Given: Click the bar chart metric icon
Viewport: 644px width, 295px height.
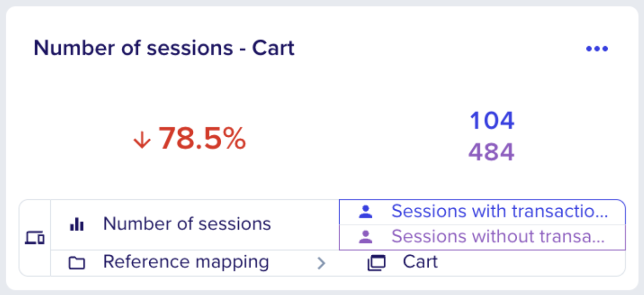Looking at the screenshot, I should (x=77, y=224).
